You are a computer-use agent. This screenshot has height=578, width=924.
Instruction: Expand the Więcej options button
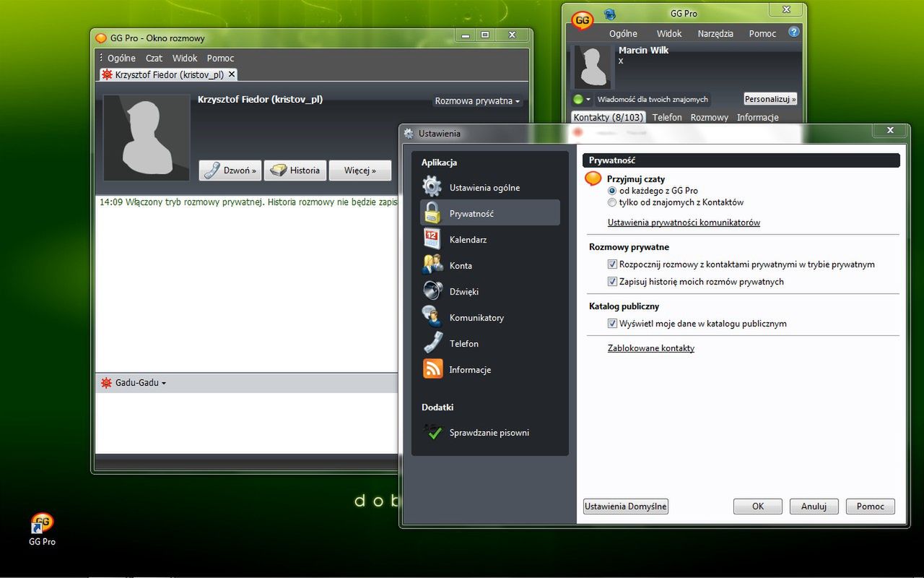coord(360,171)
